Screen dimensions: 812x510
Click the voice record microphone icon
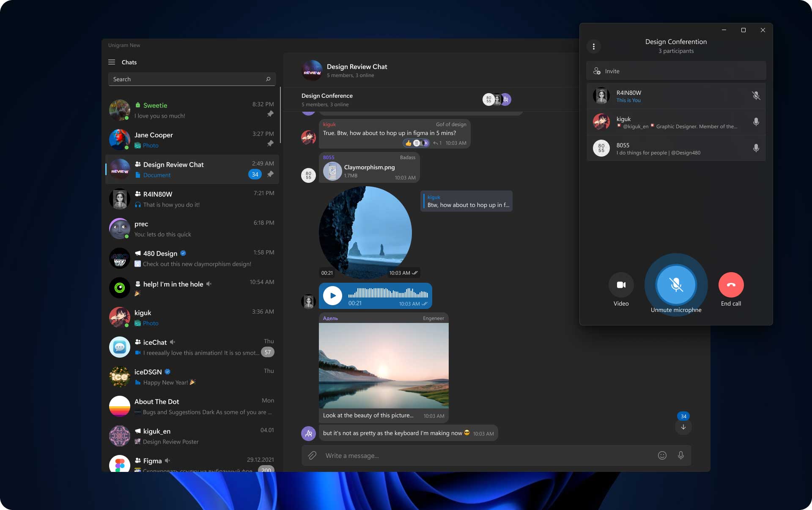(681, 455)
